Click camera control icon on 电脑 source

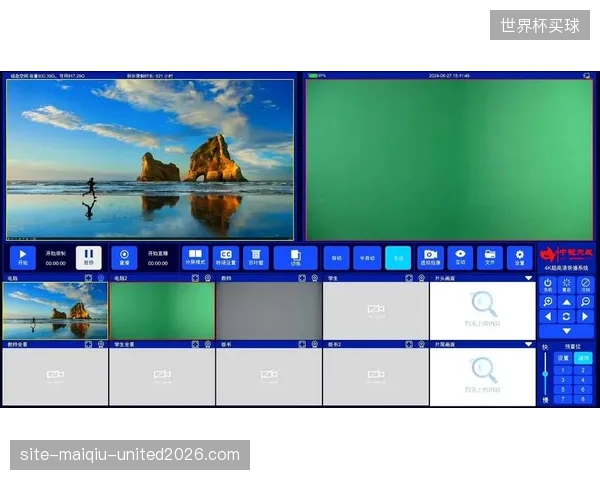click(101, 278)
